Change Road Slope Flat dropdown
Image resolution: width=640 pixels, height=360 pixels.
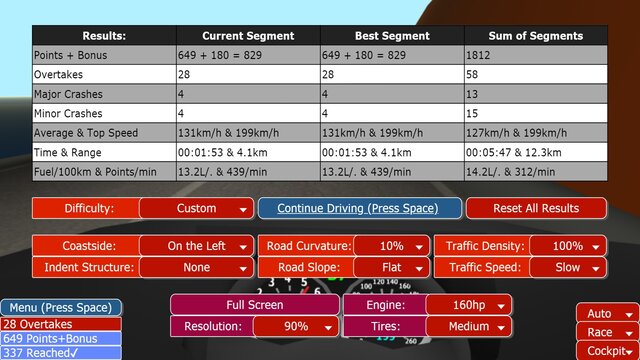point(391,267)
